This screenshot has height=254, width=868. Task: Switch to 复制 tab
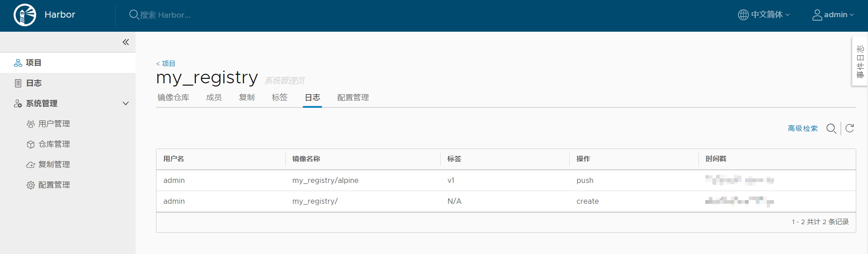tap(247, 97)
